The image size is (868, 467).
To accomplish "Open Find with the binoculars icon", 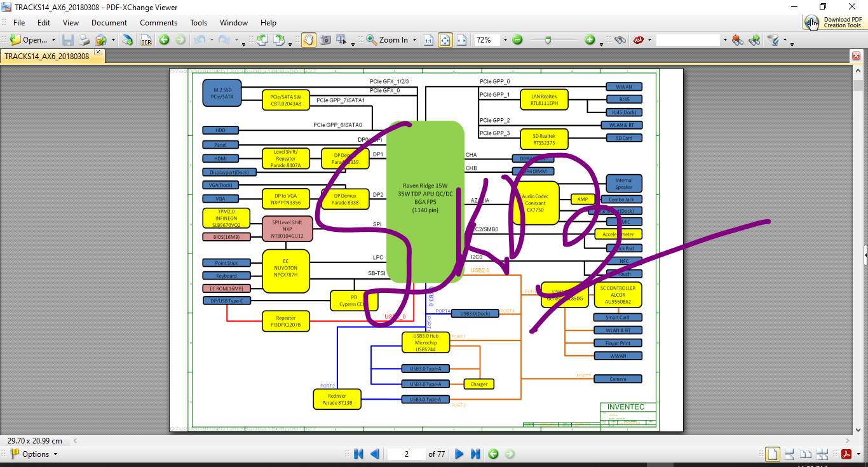I will [620, 40].
